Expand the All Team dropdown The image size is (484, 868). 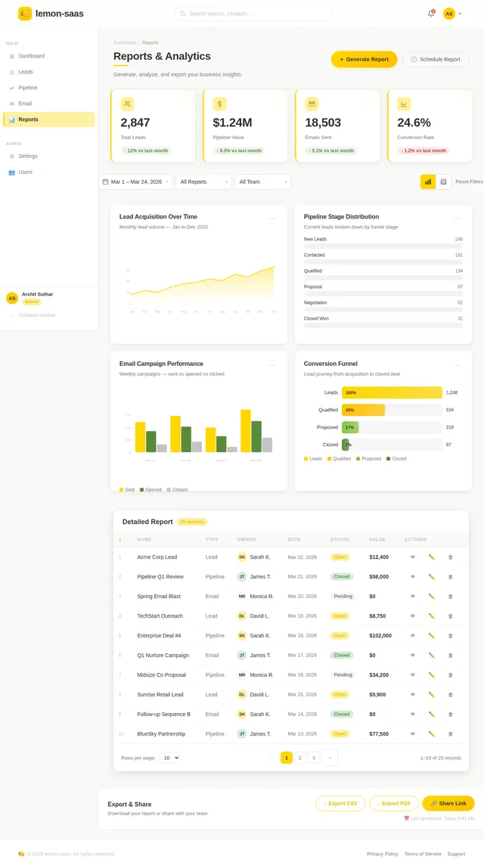click(262, 182)
